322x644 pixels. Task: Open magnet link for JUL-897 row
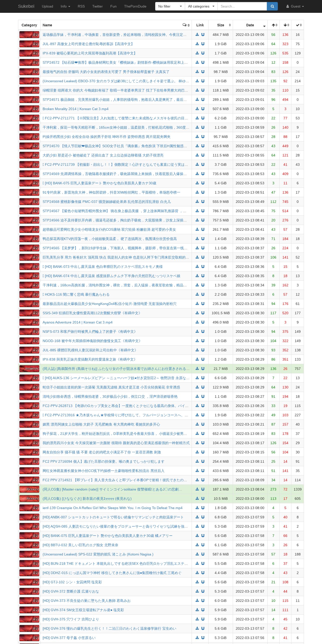(x=203, y=44)
